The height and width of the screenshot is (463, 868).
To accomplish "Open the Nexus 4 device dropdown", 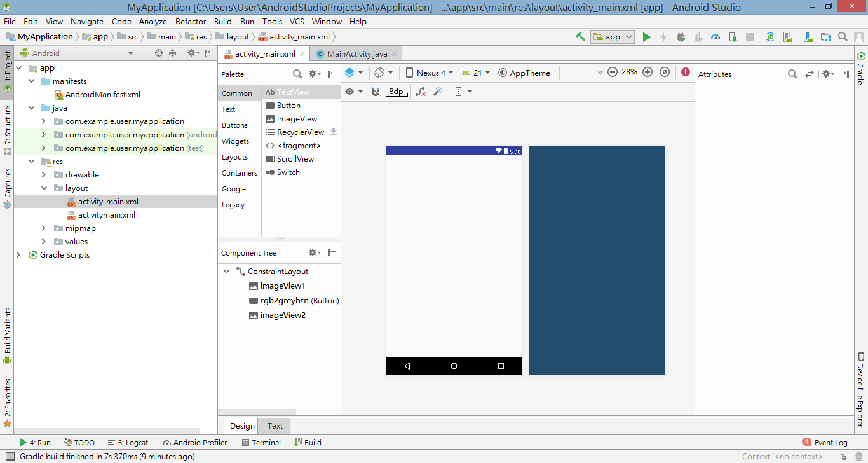I will click(429, 73).
